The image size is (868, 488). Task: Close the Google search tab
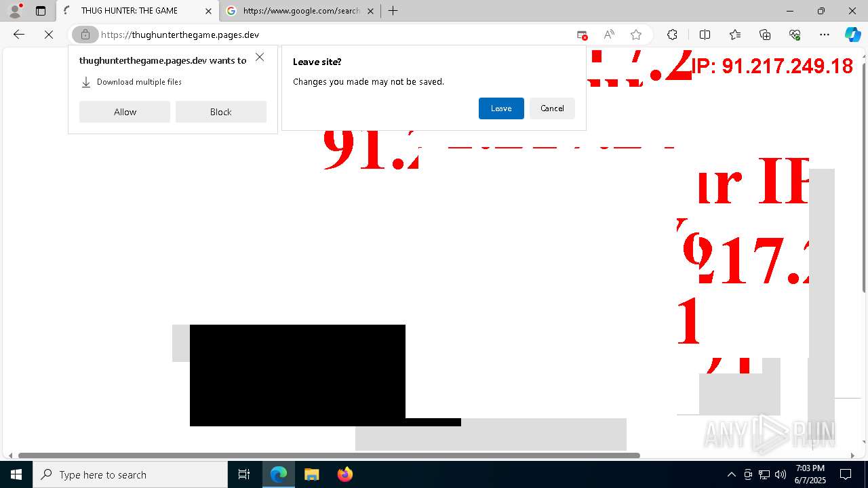click(x=370, y=11)
